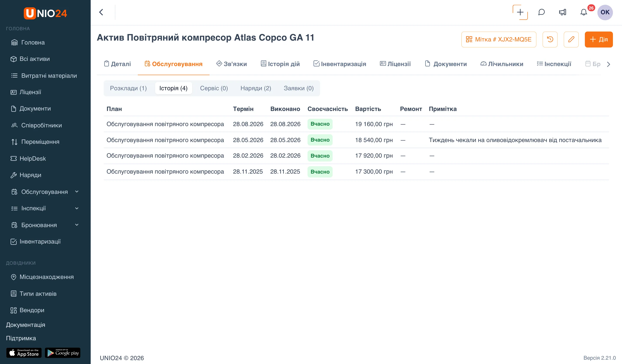The width and height of the screenshot is (622, 364).
Task: Open the Google Play badge
Action: point(63,353)
